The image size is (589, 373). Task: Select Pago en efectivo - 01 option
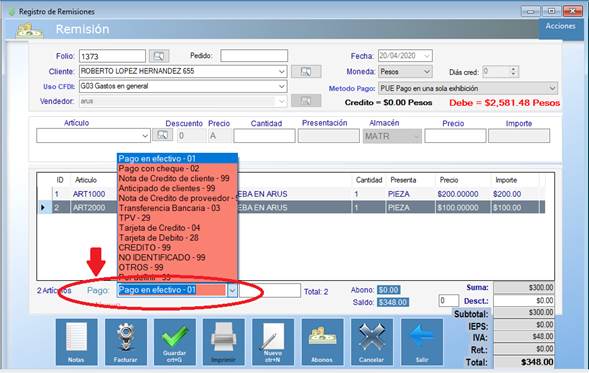(x=177, y=159)
